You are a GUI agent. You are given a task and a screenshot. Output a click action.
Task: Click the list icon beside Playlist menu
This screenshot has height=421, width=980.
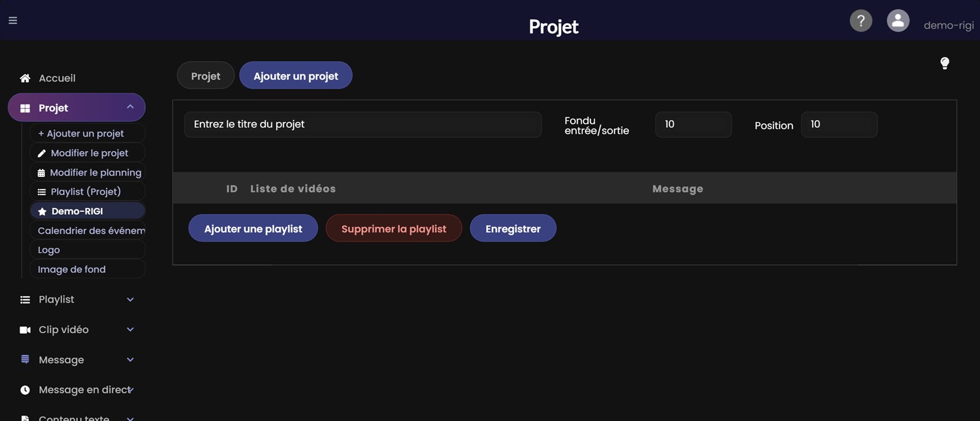pyautogui.click(x=25, y=300)
